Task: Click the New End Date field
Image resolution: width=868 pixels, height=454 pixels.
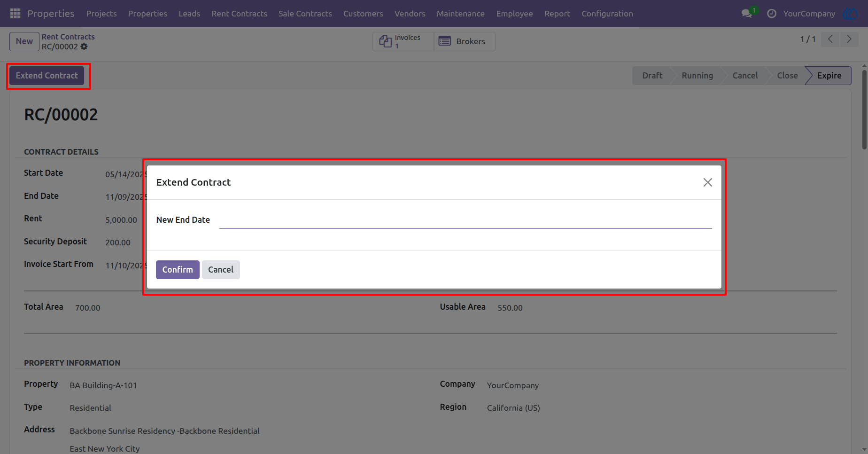Action: click(465, 220)
